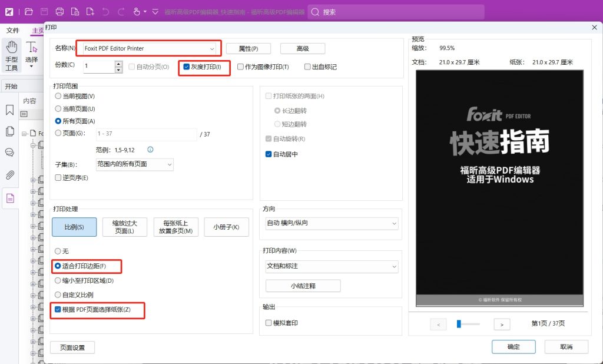Enable 作为图像打印 checkbox
603x364 pixels.
pos(240,67)
